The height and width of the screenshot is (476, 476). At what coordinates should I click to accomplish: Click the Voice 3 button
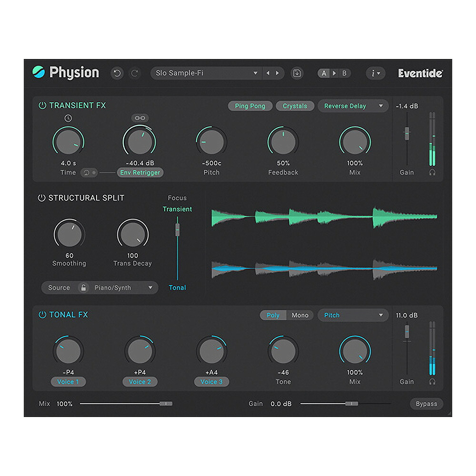pos(212,382)
